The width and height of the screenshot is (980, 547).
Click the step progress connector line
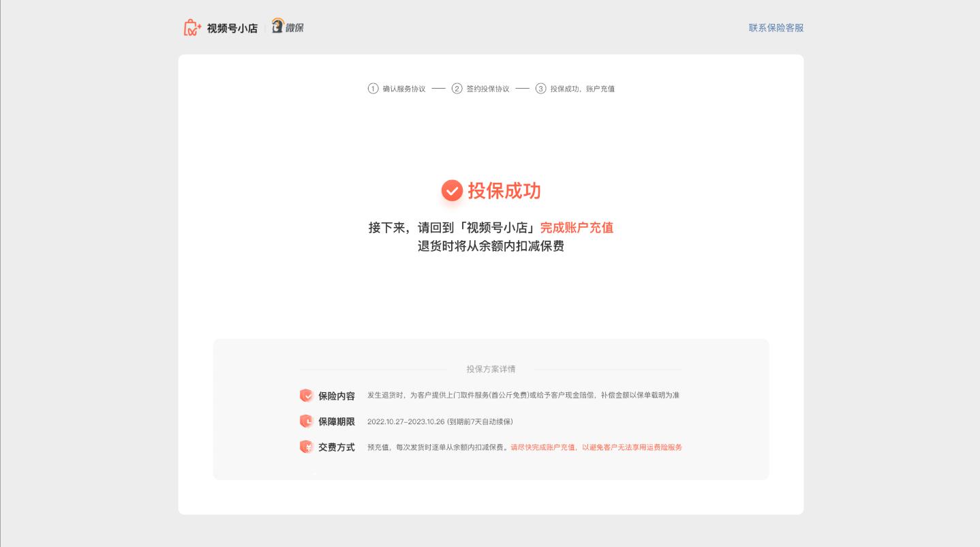pos(438,89)
